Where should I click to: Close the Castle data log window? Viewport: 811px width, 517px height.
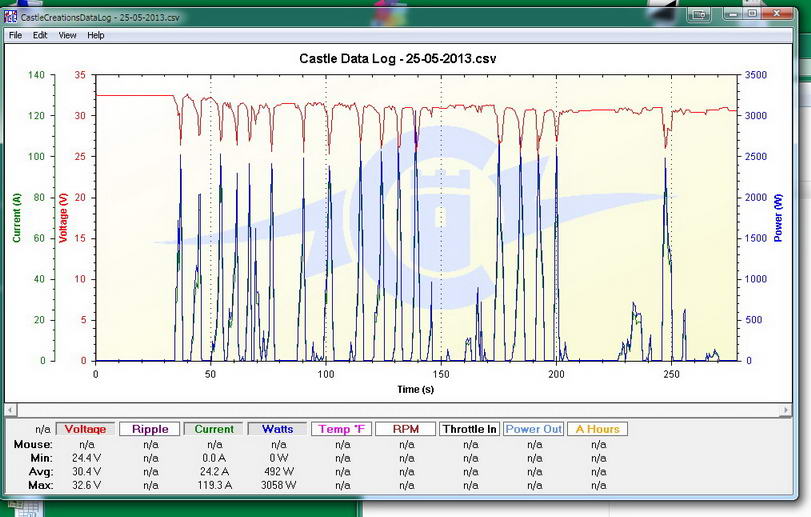pyautogui.click(x=777, y=14)
